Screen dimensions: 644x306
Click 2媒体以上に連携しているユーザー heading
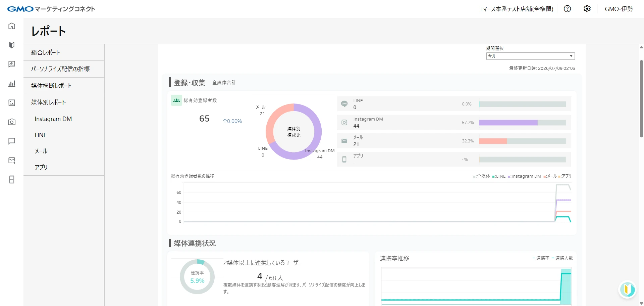pyautogui.click(x=263, y=263)
